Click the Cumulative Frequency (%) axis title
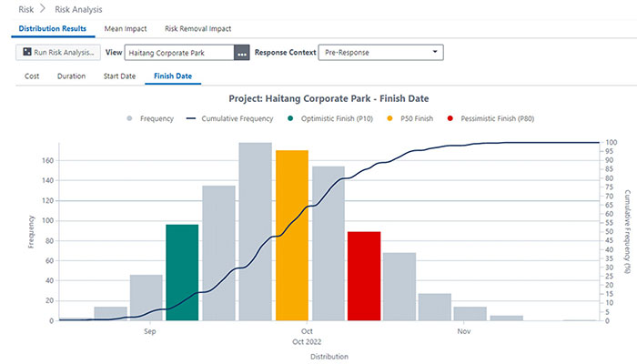Viewport: 637px width, 364px height. (x=628, y=231)
